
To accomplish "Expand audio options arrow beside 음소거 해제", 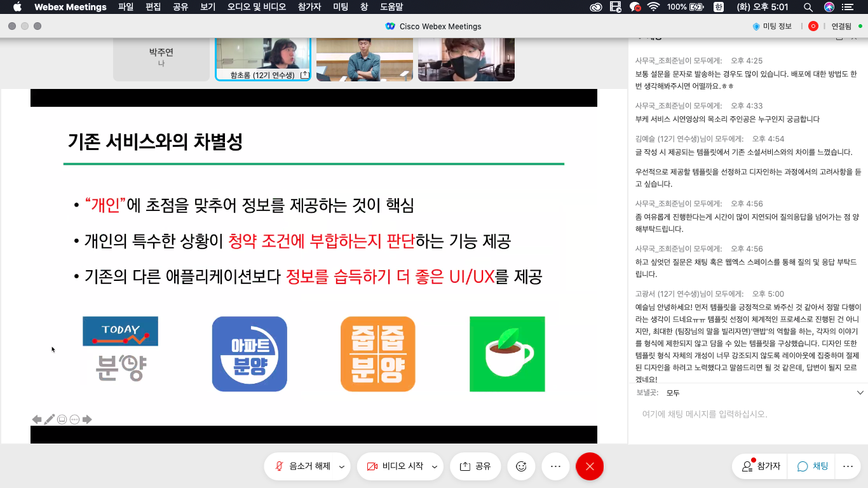I will click(x=342, y=467).
